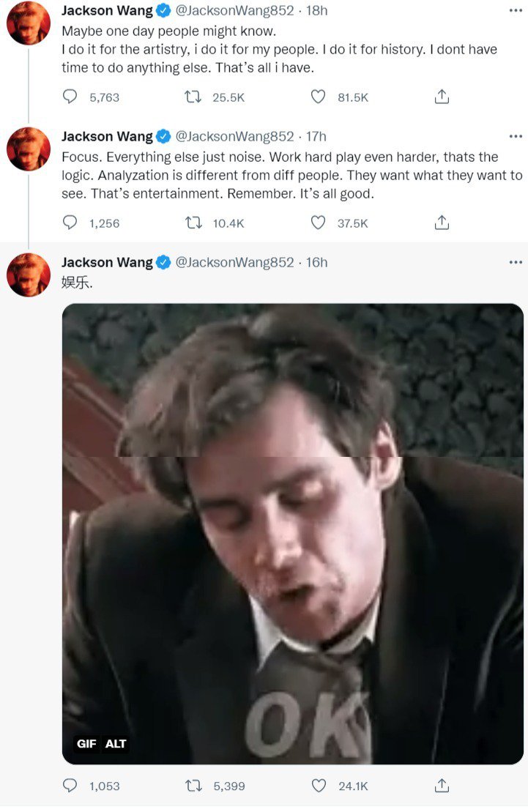Open more options menu on the 17h tweet
528x812 pixels.
click(516, 136)
